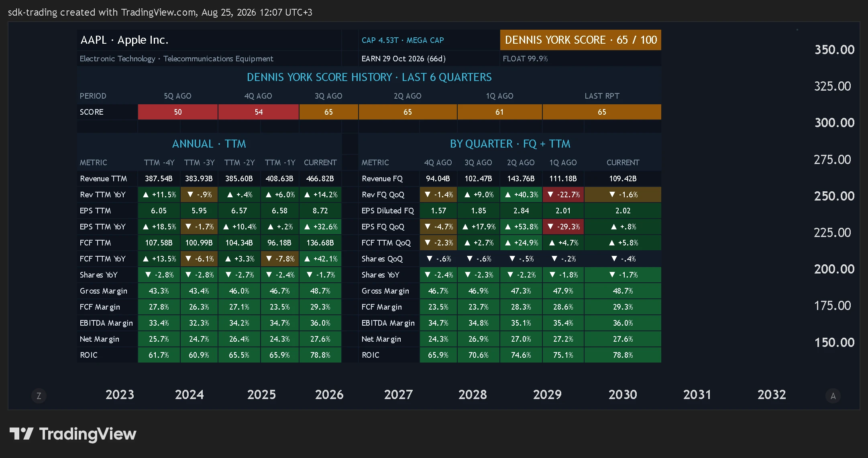Click the 2032 time axis label
The width and height of the screenshot is (868, 458).
coord(772,395)
